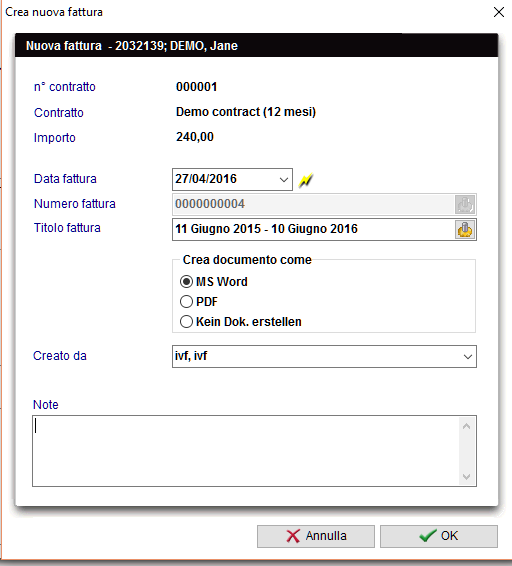Click the Note scrollbar up arrow
This screenshot has width=512, height=566.
(467, 426)
